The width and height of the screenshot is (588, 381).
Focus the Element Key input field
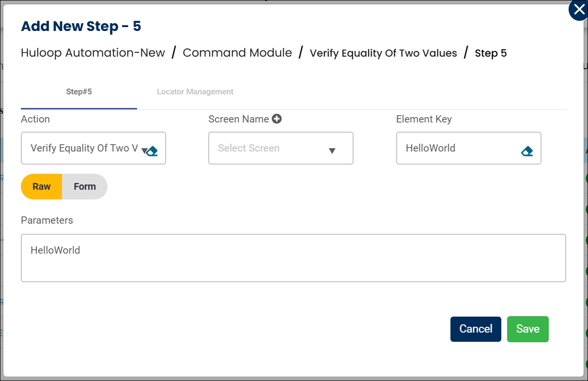point(458,148)
